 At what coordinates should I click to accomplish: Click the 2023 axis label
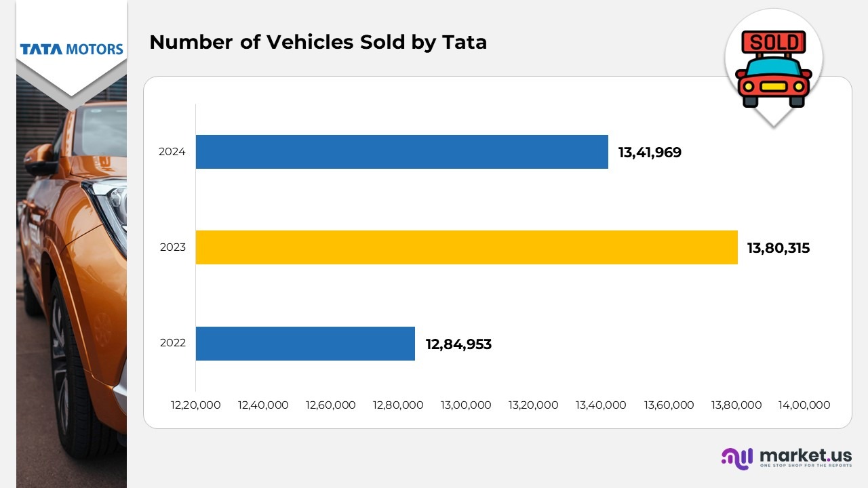pos(173,247)
